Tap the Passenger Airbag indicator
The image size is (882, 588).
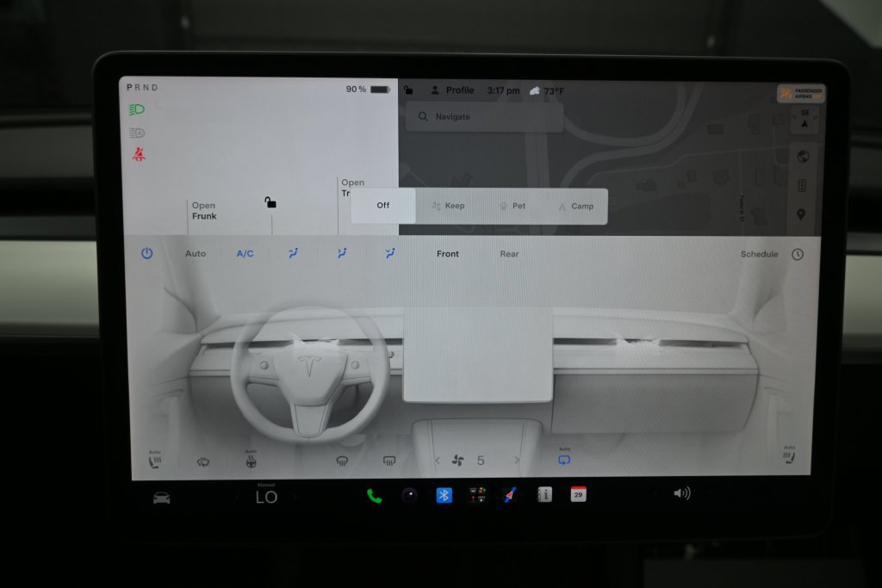coord(801,93)
